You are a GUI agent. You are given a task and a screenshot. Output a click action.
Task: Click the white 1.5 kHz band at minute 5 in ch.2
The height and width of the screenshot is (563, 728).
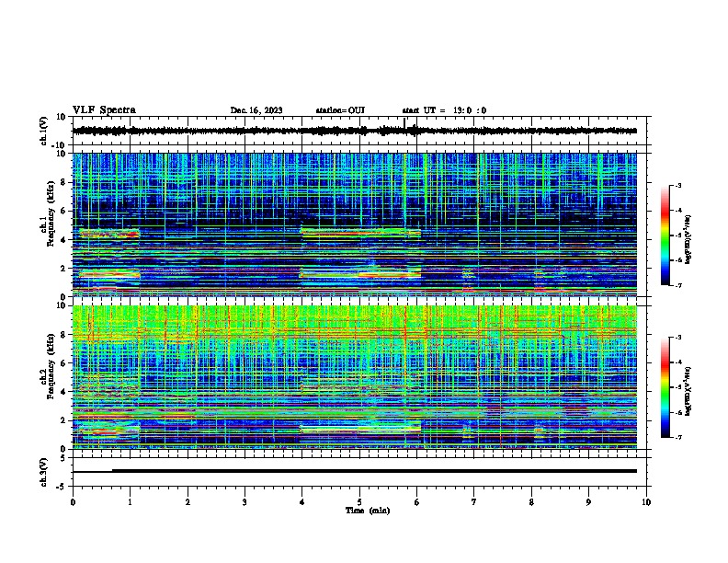pos(359,430)
